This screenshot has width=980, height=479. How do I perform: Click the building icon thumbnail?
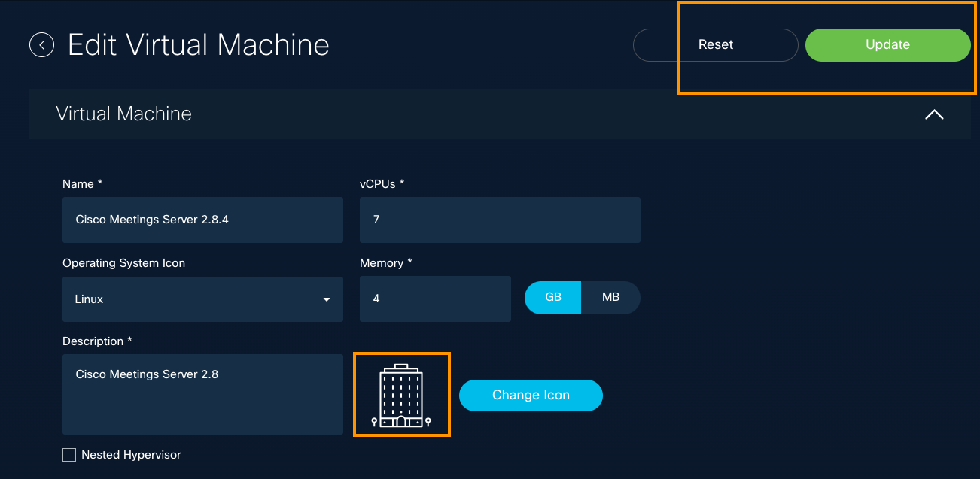pos(402,394)
